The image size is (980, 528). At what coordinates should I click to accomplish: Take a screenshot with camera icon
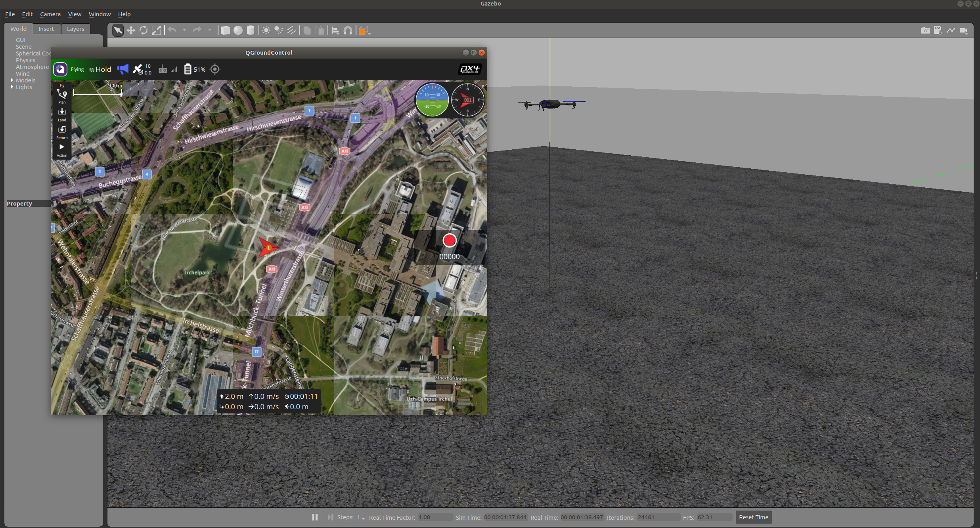925,30
